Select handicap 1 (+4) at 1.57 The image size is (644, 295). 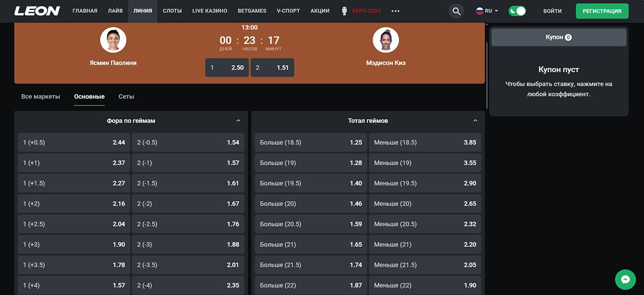pyautogui.click(x=74, y=285)
